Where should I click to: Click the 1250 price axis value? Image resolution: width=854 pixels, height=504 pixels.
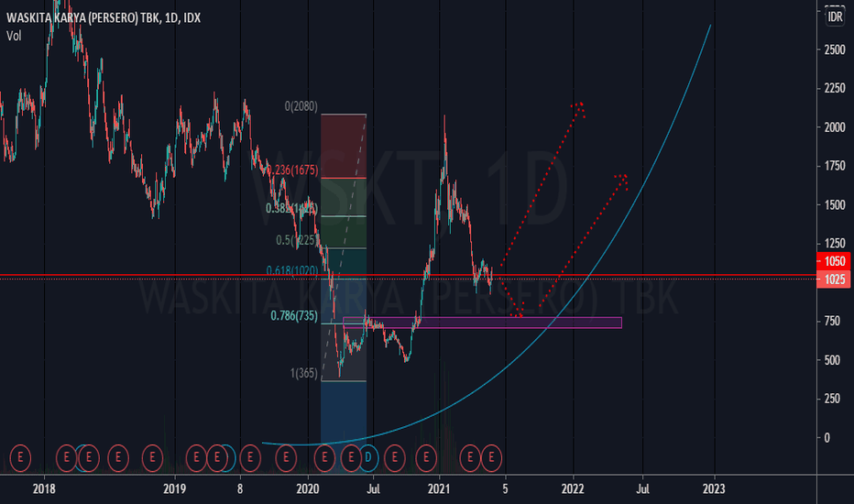click(835, 244)
